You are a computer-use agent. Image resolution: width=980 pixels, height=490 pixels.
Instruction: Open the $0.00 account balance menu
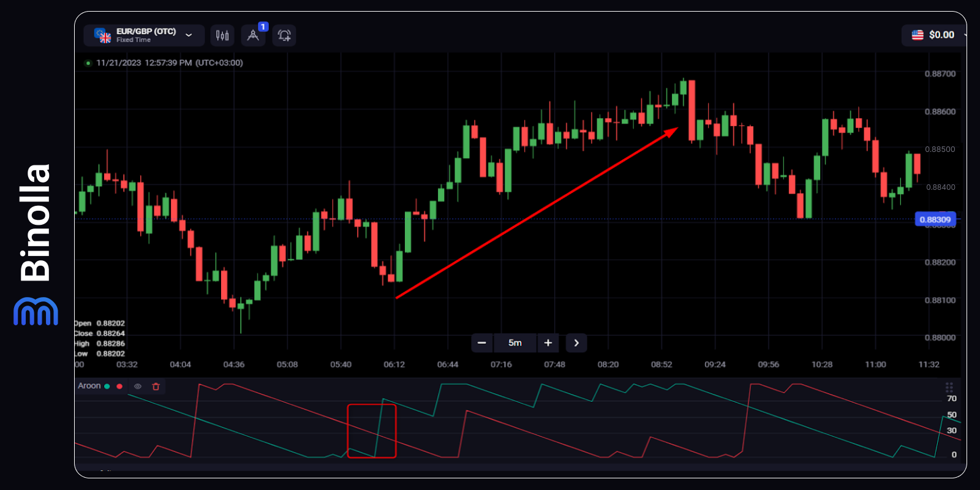click(x=933, y=35)
